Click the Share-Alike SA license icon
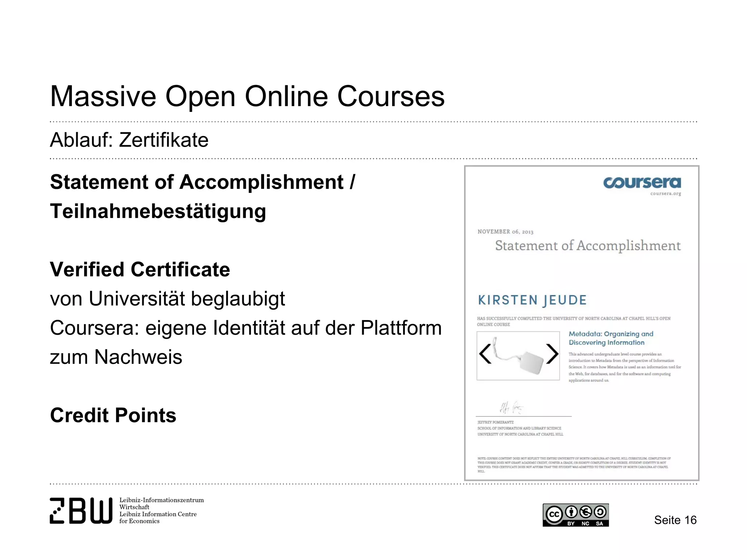 point(600,512)
